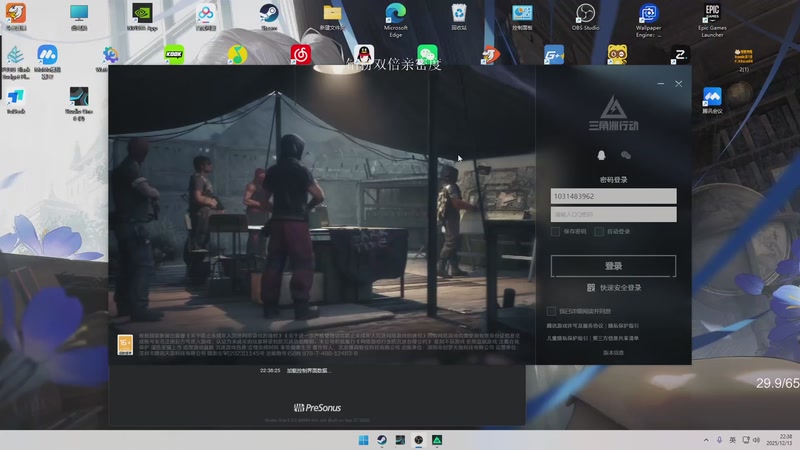Click the PreSonus logo in Studio One splash
Screen dimensions: 800x450
coord(317,408)
